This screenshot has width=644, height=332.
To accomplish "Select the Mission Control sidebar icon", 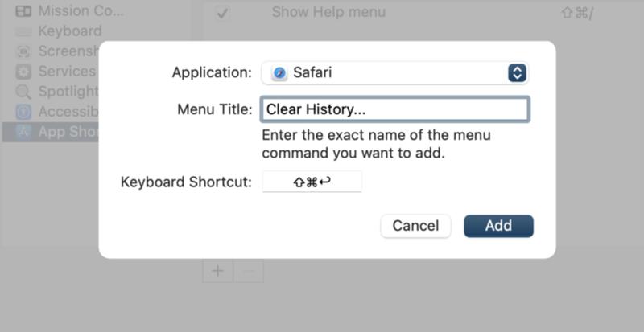I will [x=23, y=11].
